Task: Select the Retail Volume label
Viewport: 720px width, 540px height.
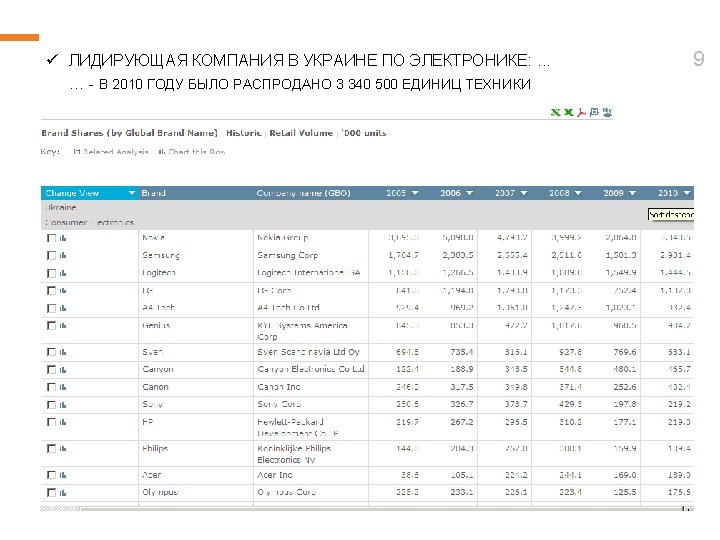Action: coord(301,133)
